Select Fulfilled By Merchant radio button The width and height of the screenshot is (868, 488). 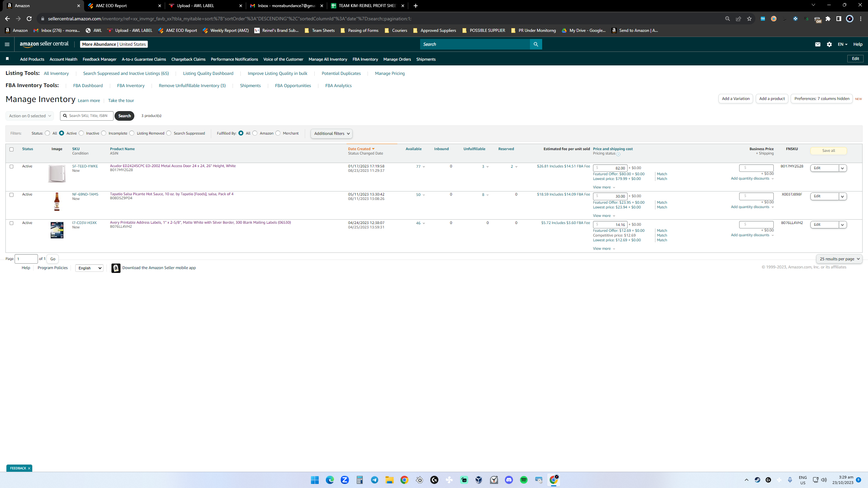click(x=278, y=133)
